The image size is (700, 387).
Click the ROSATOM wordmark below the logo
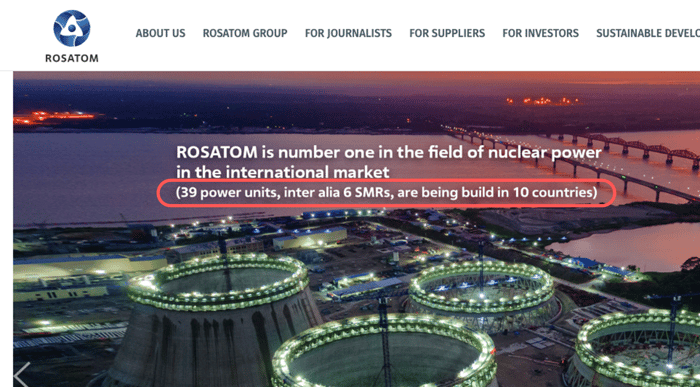coord(72,58)
